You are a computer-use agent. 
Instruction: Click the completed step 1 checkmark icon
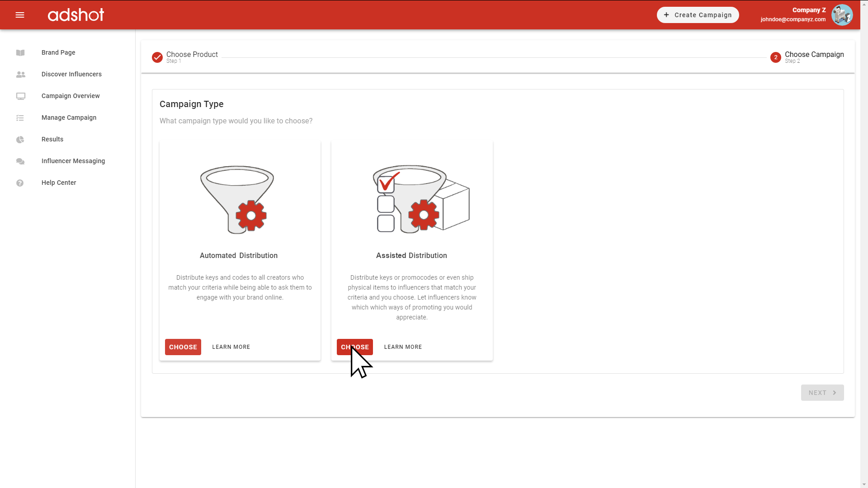click(157, 57)
